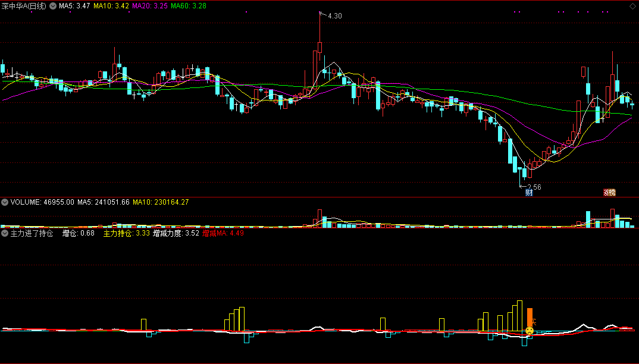639x364 pixels.
Task: Click the 深中华A(日线) stock title
Action: (x=24, y=6)
